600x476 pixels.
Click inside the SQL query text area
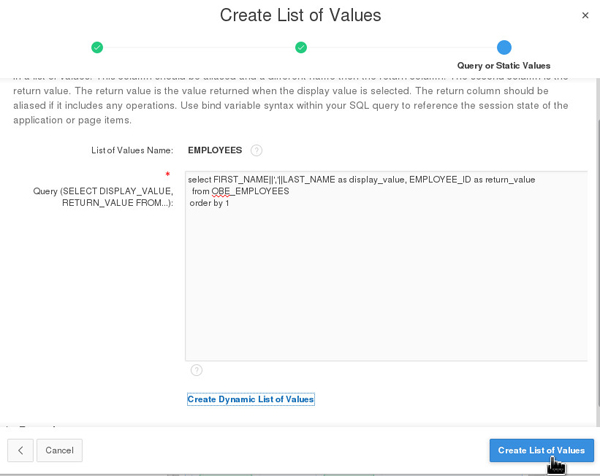coord(386,280)
